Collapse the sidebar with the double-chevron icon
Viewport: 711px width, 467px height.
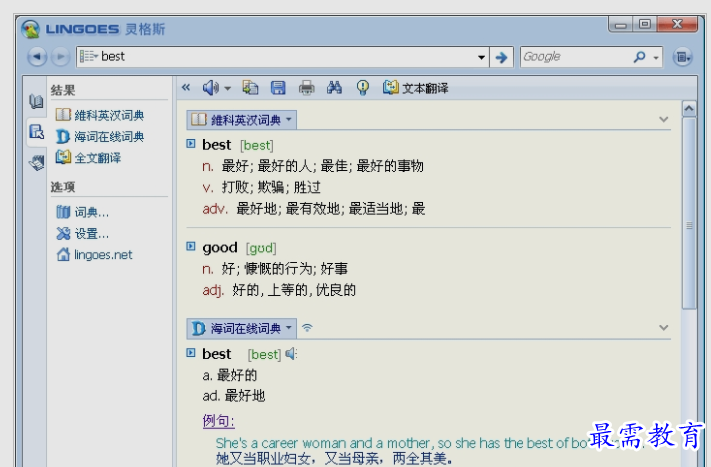(186, 87)
